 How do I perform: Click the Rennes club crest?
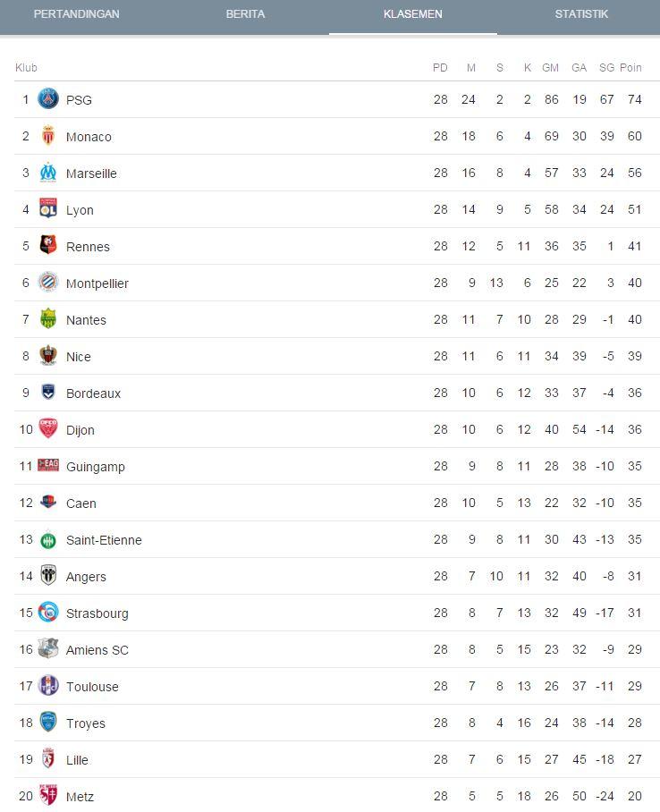tap(48, 245)
